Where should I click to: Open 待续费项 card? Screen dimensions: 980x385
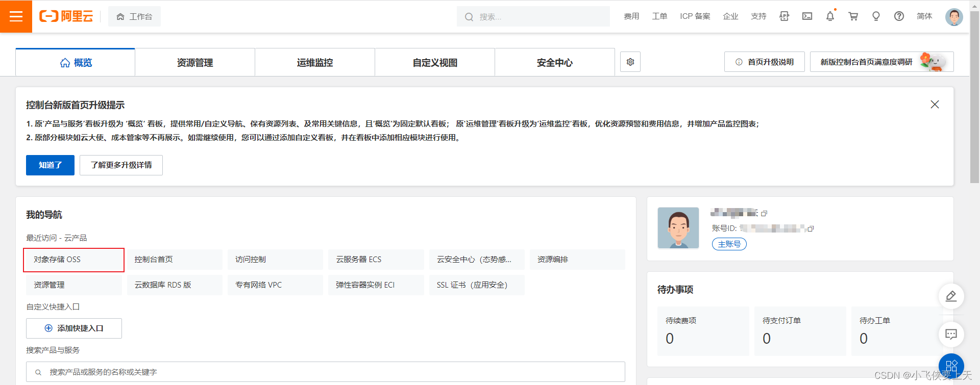[x=703, y=331]
